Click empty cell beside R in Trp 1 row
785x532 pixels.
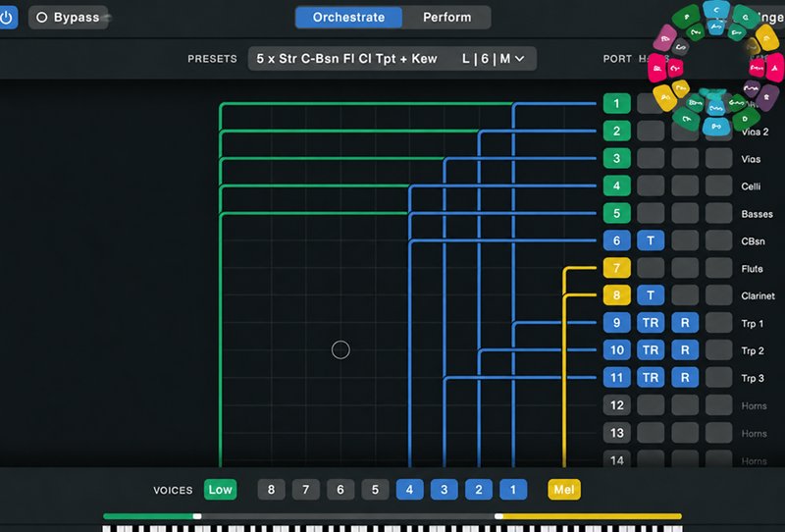(x=719, y=323)
